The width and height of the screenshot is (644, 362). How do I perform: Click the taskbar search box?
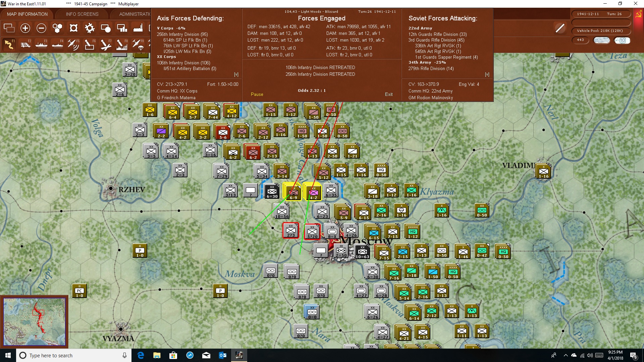[x=74, y=355]
